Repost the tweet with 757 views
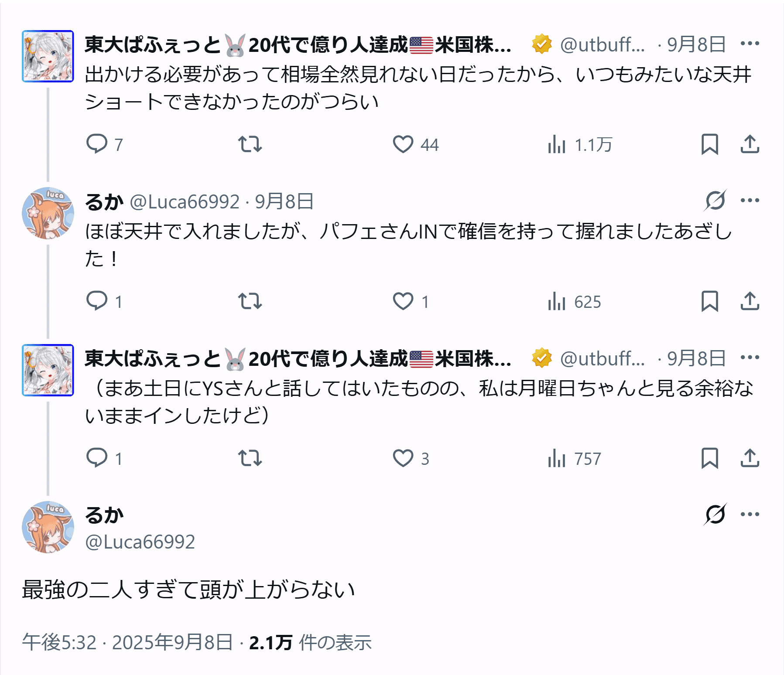 [250, 458]
